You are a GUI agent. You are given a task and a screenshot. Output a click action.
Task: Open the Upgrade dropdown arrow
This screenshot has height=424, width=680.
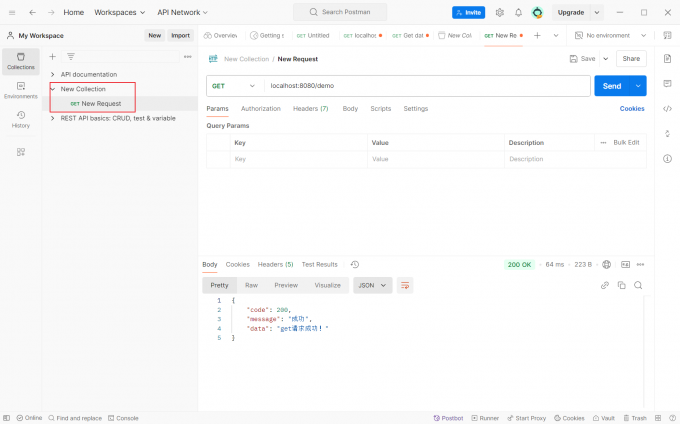point(597,13)
